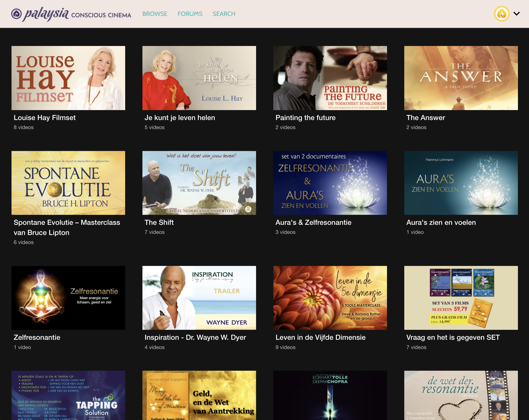
Task: Click '9 videos' under Leven in de Vijfde Dimensie
Action: (x=285, y=347)
